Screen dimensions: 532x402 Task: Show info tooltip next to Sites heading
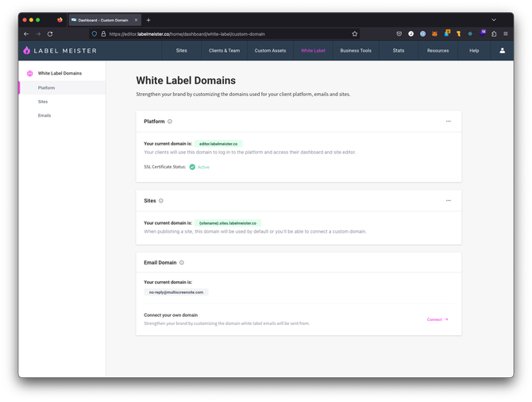161,201
